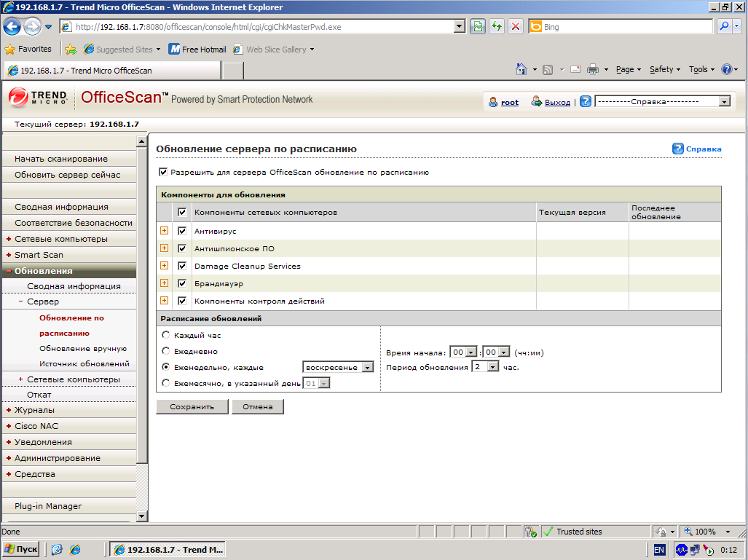Open the Safety menu
The image size is (748, 560).
pos(664,70)
